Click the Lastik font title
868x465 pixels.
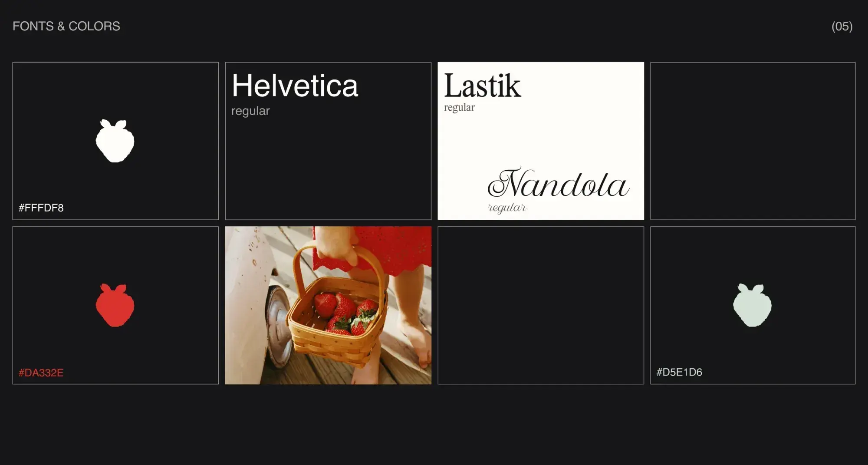click(482, 86)
